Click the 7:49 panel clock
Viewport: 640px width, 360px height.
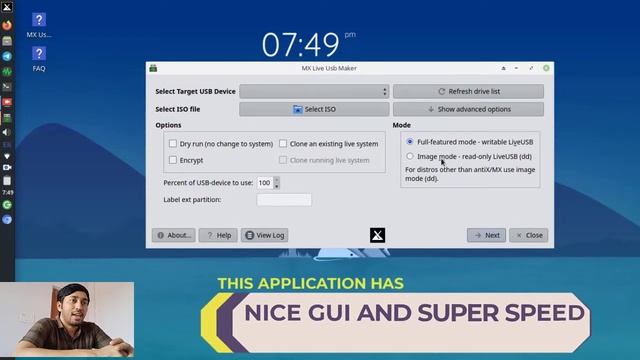(7, 192)
